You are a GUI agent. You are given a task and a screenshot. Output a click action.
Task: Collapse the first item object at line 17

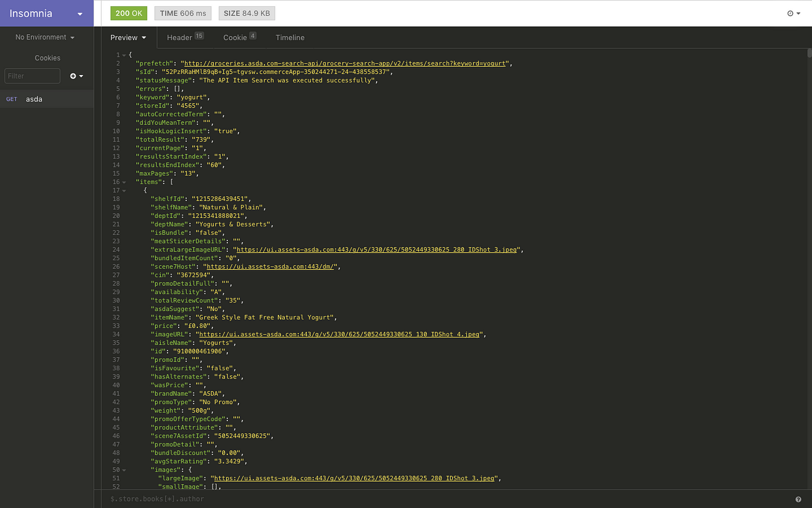tap(124, 190)
